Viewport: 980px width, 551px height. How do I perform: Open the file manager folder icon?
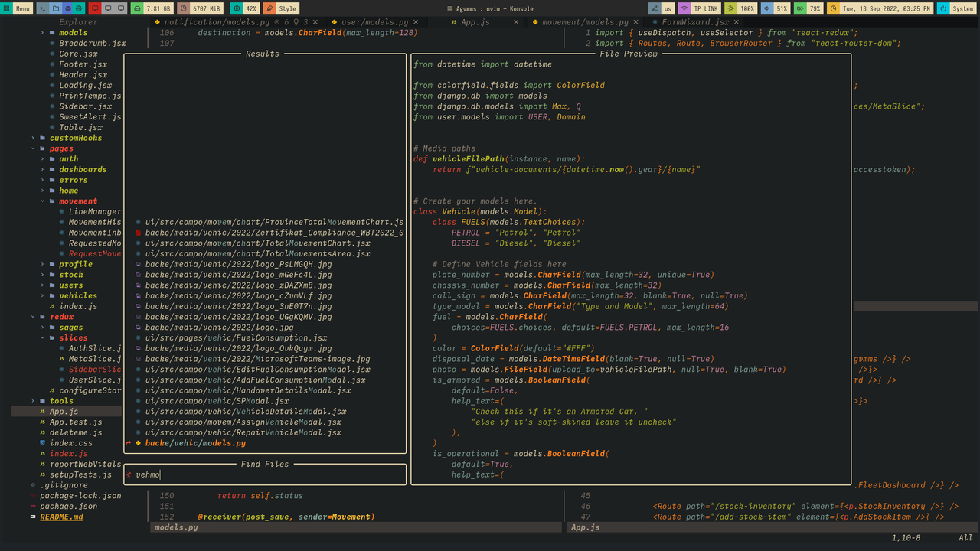click(55, 8)
